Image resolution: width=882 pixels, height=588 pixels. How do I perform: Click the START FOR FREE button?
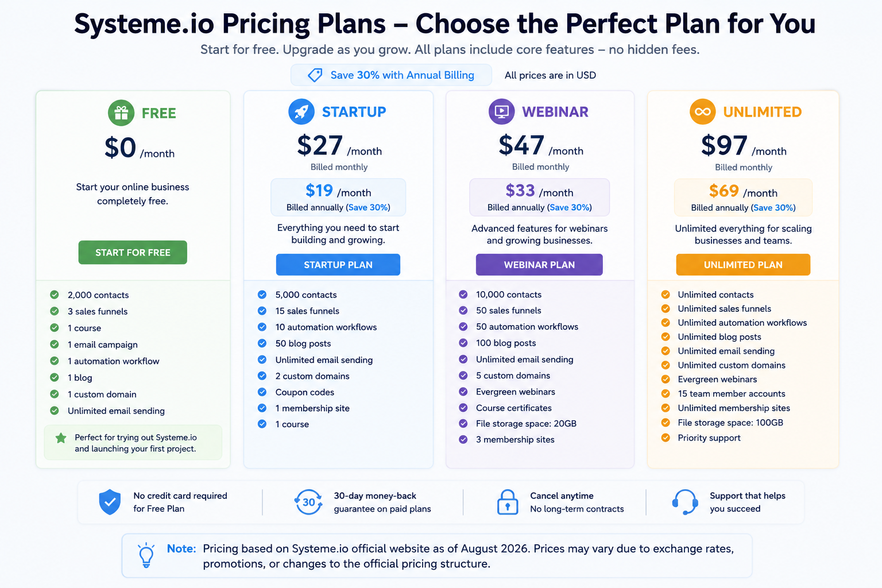coord(133,253)
